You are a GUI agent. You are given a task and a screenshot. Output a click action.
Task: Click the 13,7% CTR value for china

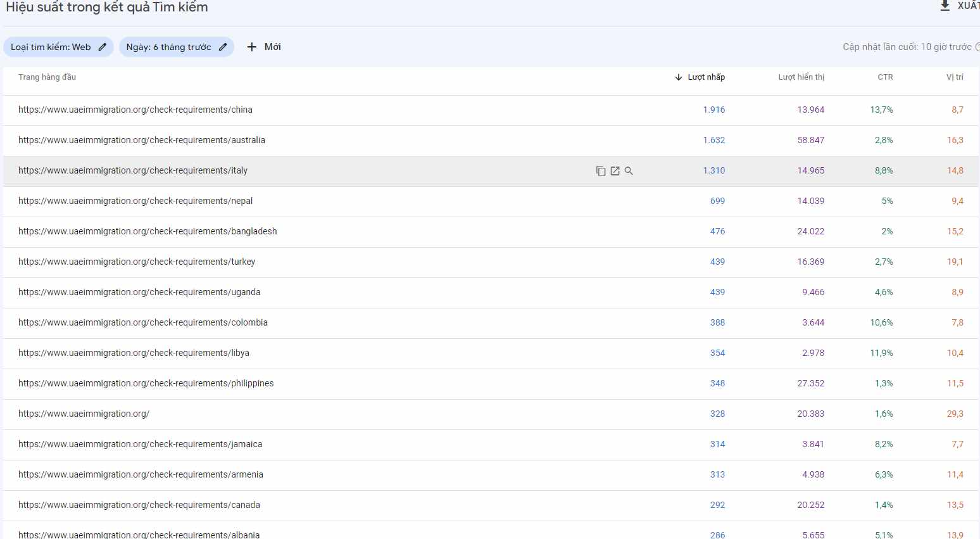[x=881, y=110]
